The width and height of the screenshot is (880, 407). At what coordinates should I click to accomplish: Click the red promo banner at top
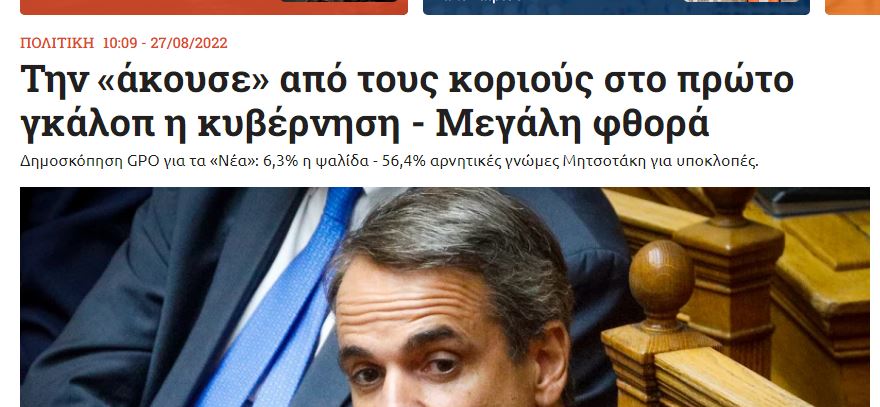pos(214,7)
